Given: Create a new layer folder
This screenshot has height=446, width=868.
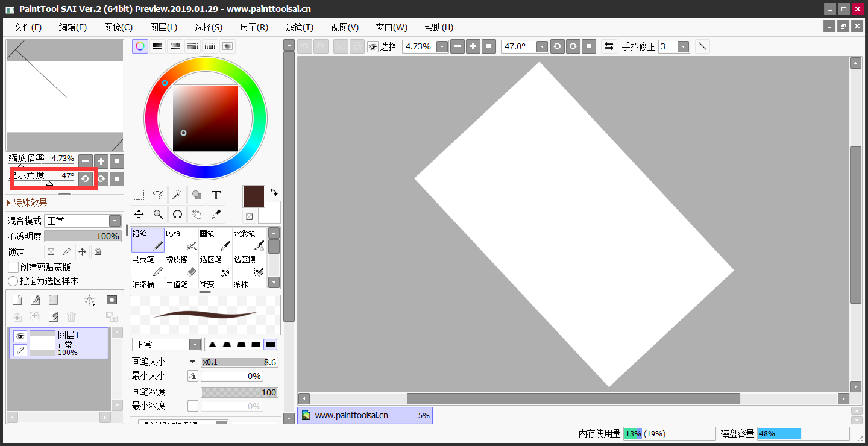Looking at the screenshot, I should click(x=54, y=300).
